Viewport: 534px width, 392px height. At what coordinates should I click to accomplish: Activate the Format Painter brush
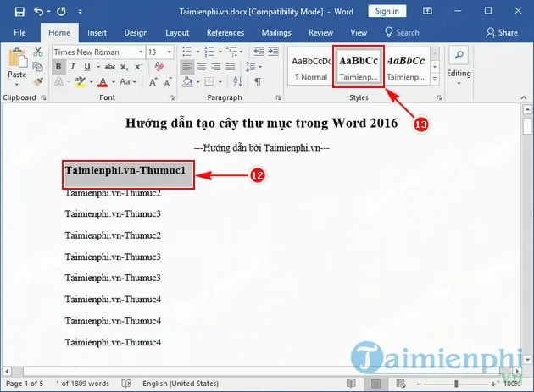38,81
